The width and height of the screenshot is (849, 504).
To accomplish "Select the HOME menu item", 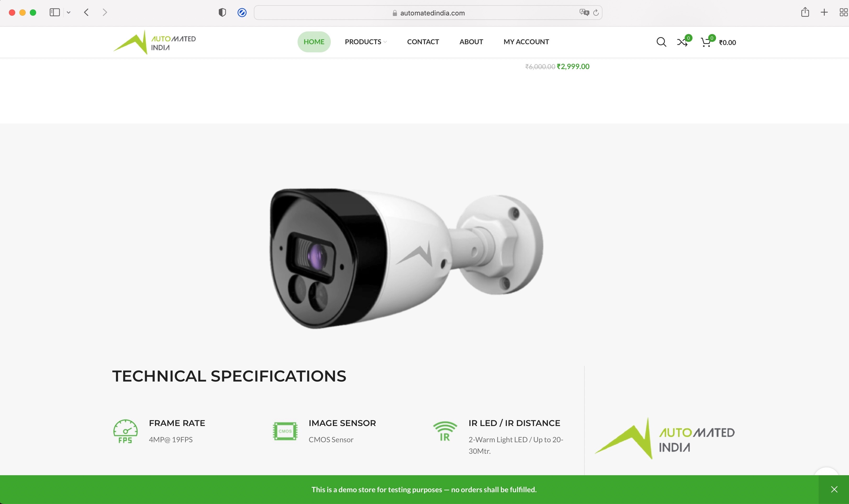I will (314, 42).
